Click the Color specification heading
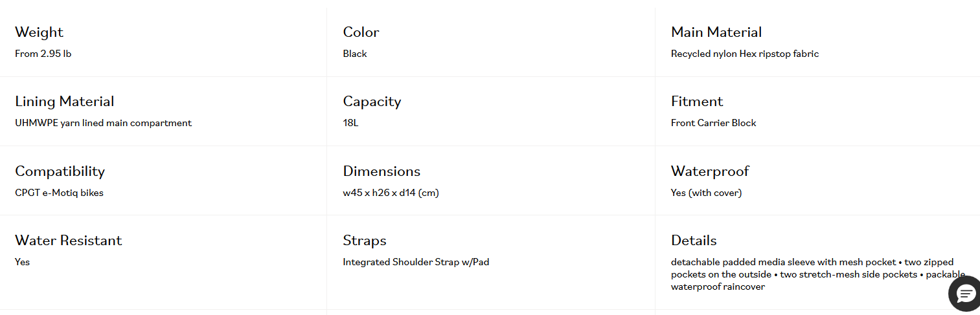The width and height of the screenshot is (980, 315). [x=361, y=32]
